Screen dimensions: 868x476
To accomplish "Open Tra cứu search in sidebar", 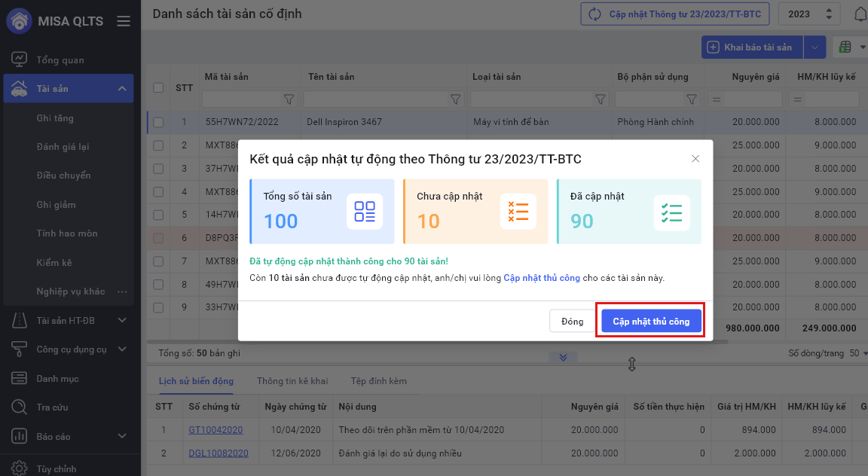I will pyautogui.click(x=52, y=407).
